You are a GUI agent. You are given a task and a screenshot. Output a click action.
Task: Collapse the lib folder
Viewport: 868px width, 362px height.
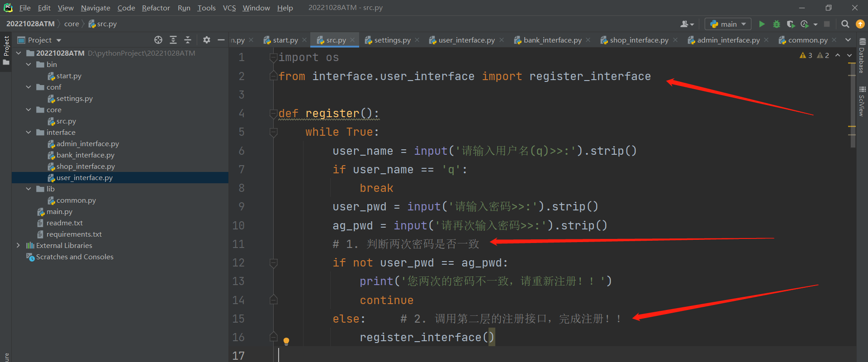[28, 189]
